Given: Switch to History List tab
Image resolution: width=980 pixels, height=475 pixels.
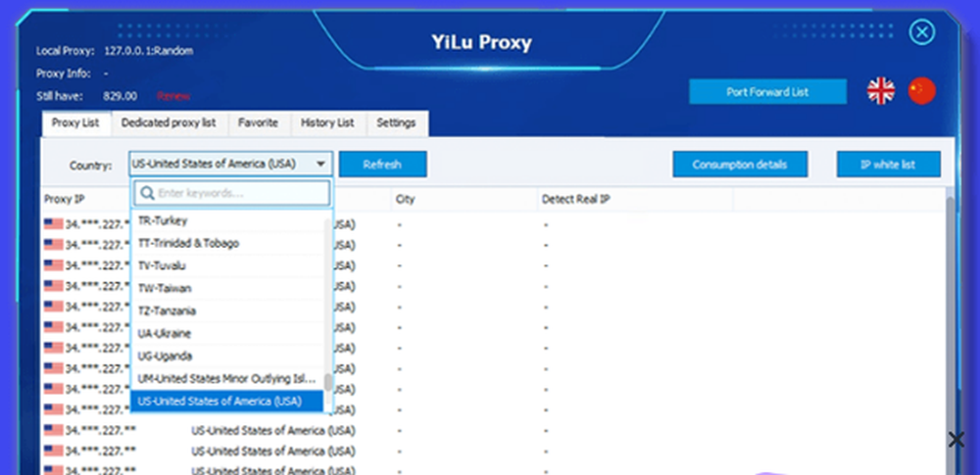Looking at the screenshot, I should coord(327,123).
